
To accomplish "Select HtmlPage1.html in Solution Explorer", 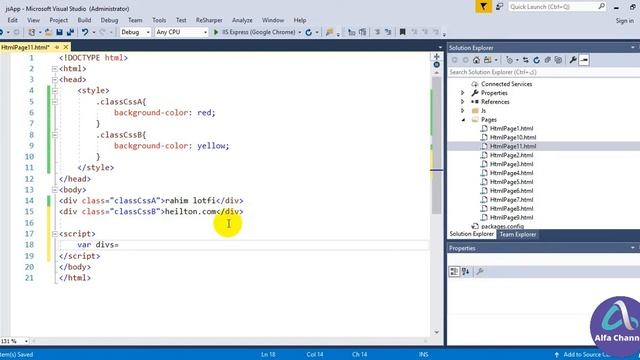I will tap(511, 129).
